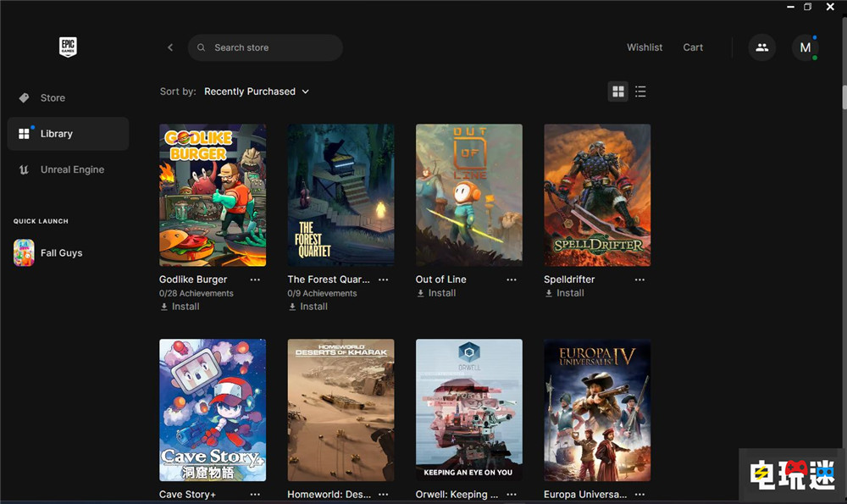Click the Search store input field
This screenshot has width=847, height=504.
pos(265,47)
